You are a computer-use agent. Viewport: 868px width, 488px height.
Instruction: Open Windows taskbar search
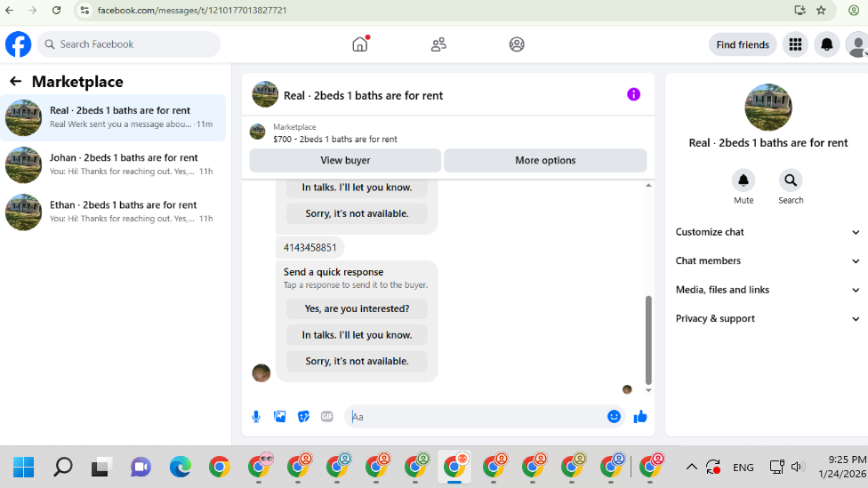pos(63,467)
